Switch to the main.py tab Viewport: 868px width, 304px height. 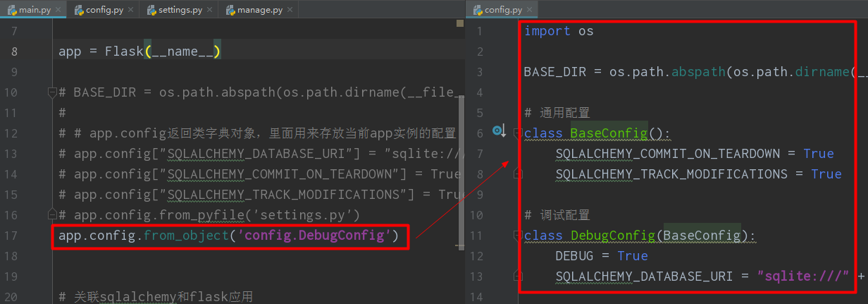click(x=32, y=10)
